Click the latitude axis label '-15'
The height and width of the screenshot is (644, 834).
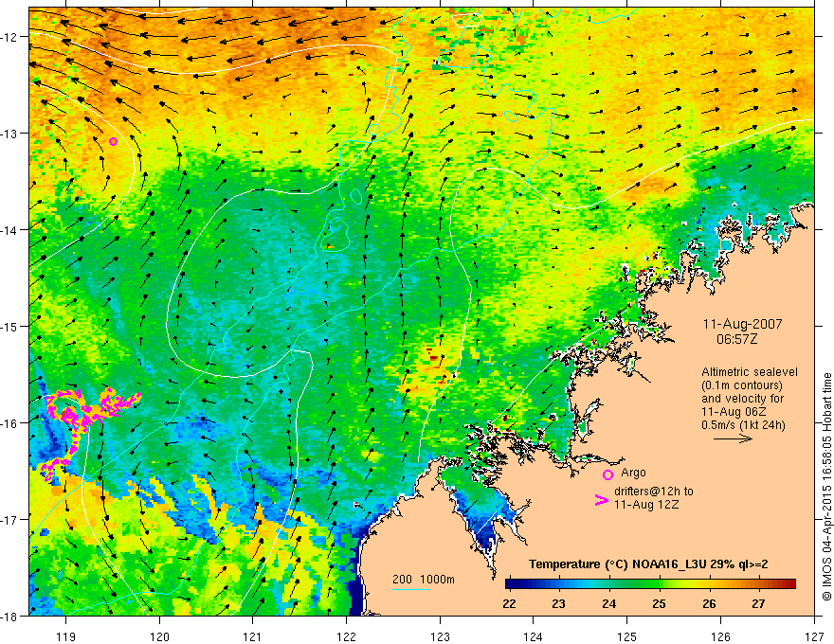point(9,326)
